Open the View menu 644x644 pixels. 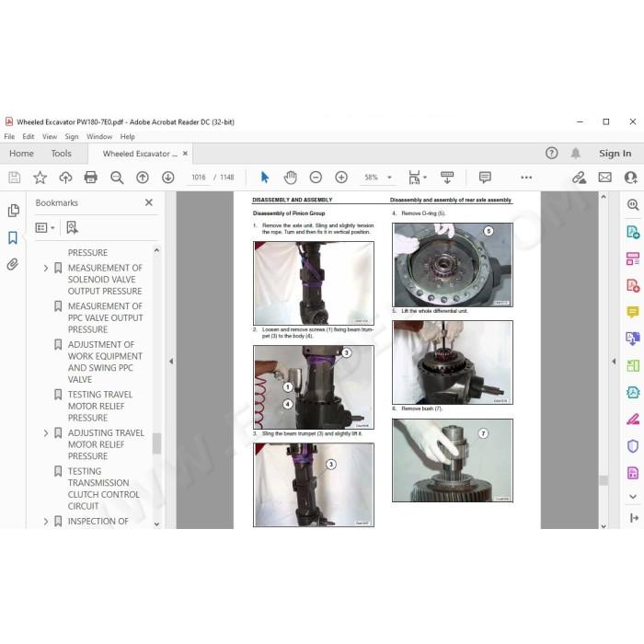click(x=50, y=136)
